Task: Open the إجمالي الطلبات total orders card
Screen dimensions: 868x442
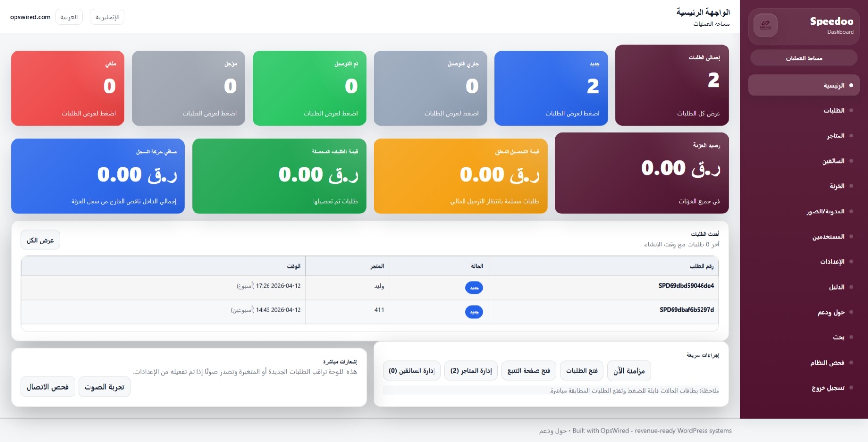Action: pos(672,85)
